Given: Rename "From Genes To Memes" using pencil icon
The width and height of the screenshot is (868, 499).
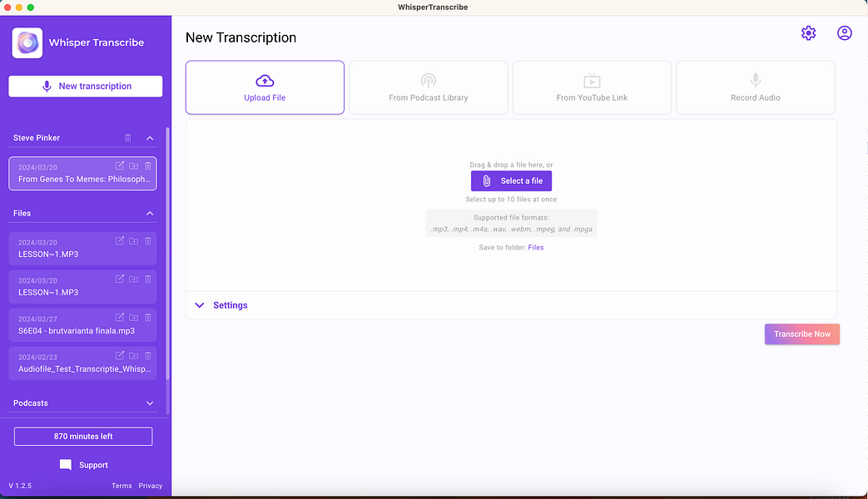Looking at the screenshot, I should pos(119,165).
